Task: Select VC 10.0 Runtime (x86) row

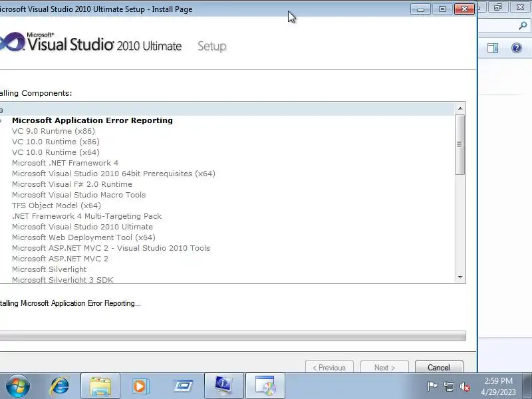Action: 56,142
